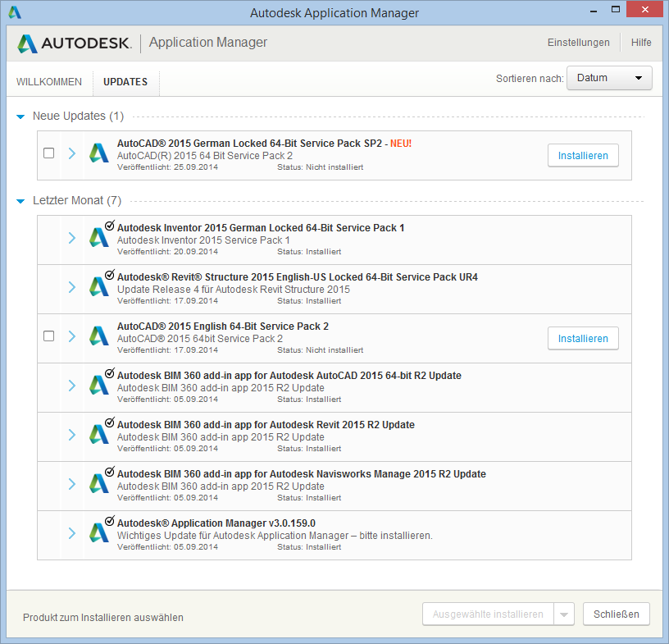Click the Application Manager v3.0.159.0 product icon

(99, 533)
